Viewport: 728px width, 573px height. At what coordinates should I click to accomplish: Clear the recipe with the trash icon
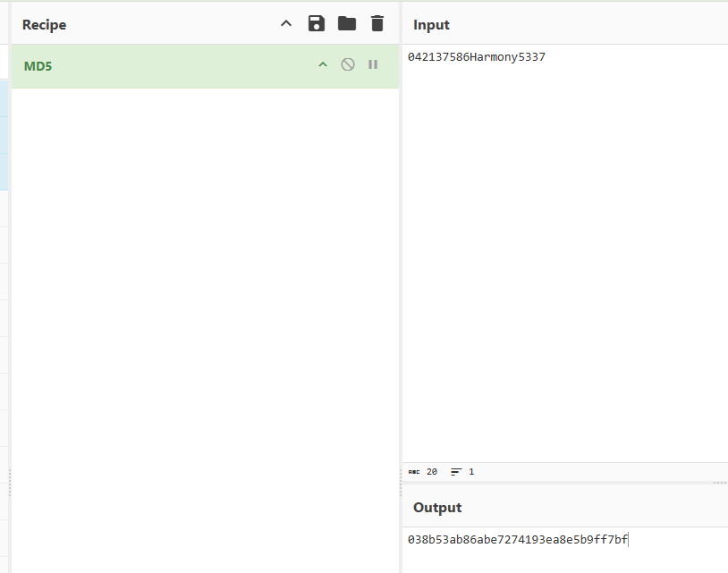[377, 24]
